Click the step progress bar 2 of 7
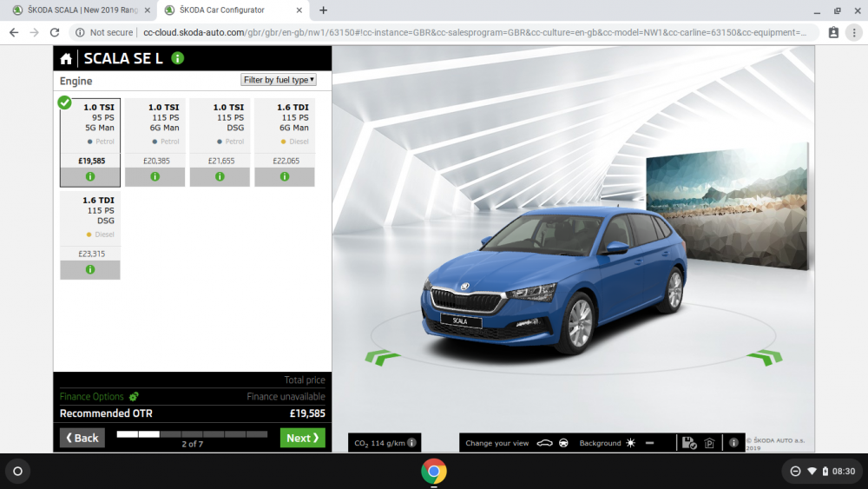The width and height of the screenshot is (868, 489). (x=192, y=434)
